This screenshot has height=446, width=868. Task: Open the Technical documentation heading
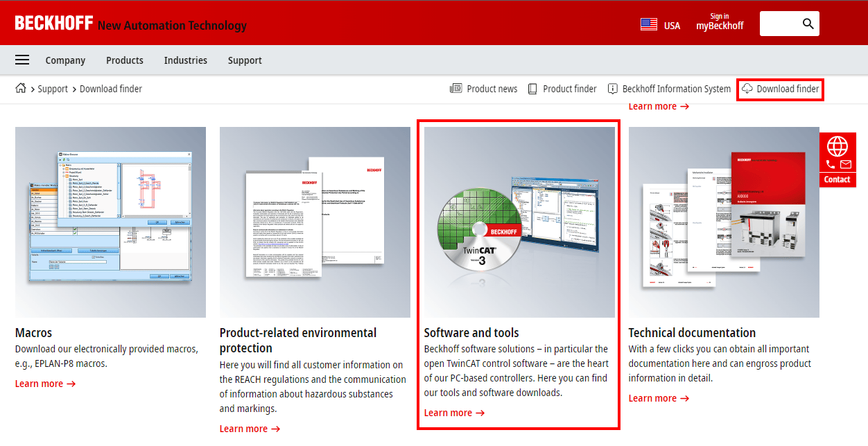pos(692,333)
